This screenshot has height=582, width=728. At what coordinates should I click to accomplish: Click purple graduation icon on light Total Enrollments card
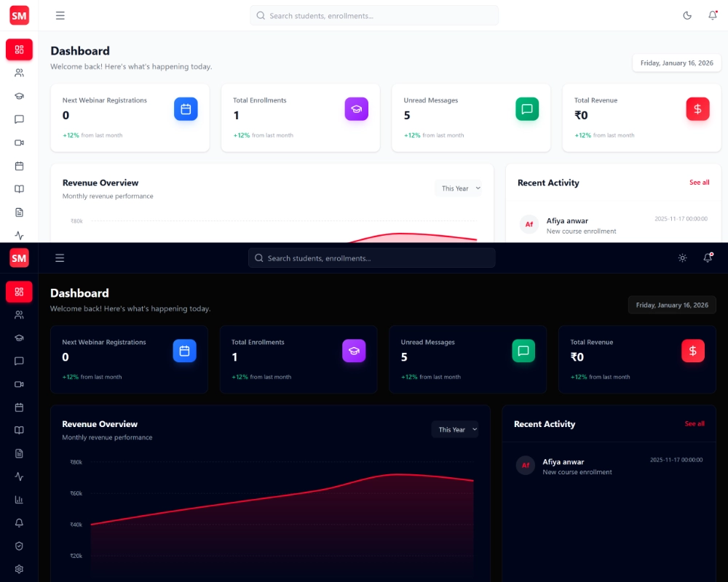[x=357, y=109]
